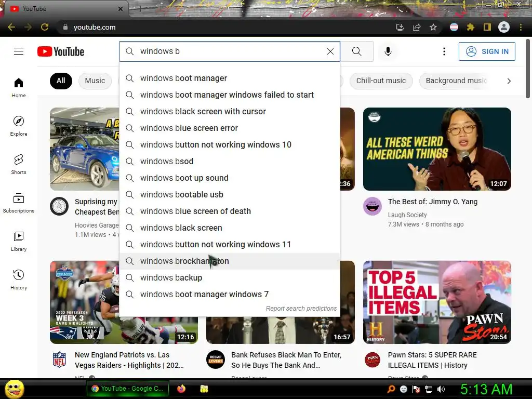The width and height of the screenshot is (532, 399).
Task: Choose suggestion windows black screen with cursor
Action: point(230,111)
